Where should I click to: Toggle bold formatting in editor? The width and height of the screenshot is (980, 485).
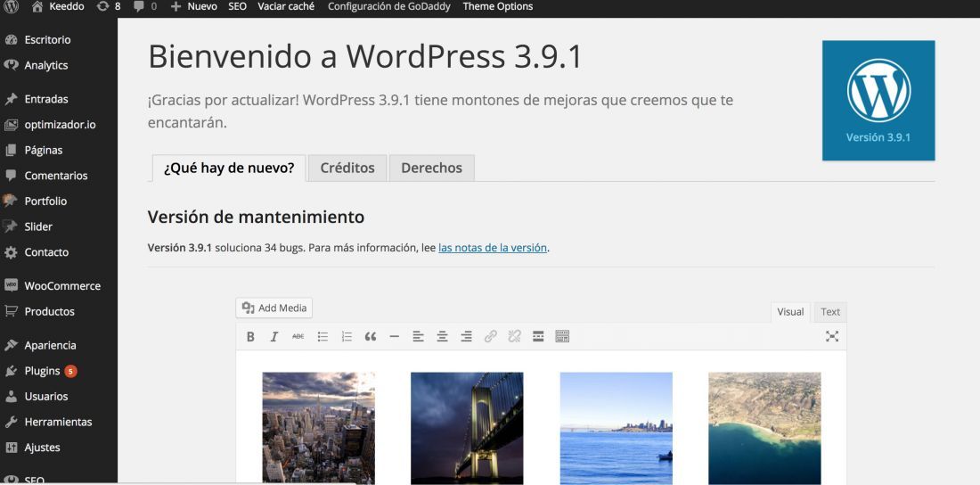(x=250, y=337)
